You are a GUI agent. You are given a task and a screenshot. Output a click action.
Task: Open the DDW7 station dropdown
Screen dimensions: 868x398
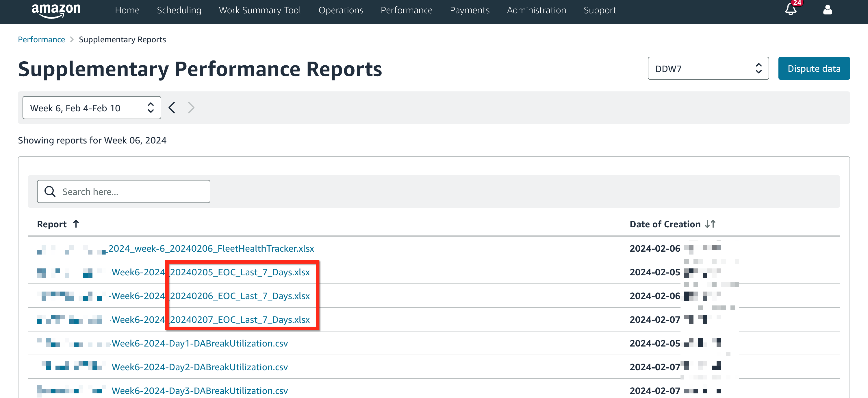pos(708,69)
